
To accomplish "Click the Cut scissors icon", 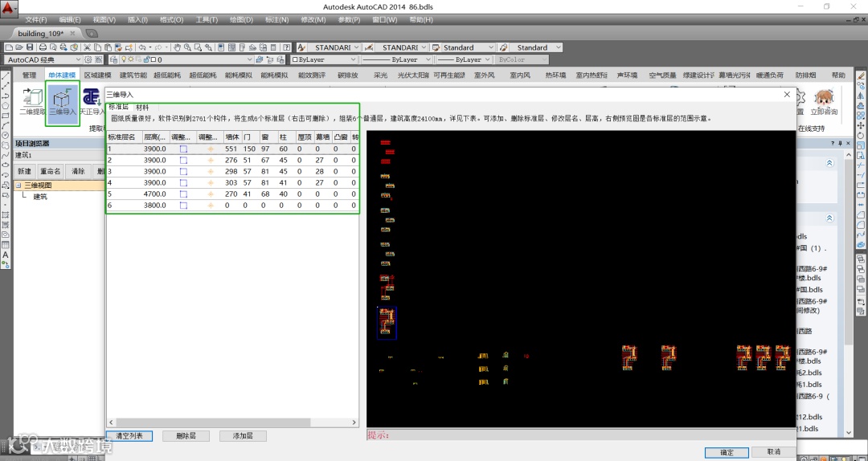I will pyautogui.click(x=88, y=47).
